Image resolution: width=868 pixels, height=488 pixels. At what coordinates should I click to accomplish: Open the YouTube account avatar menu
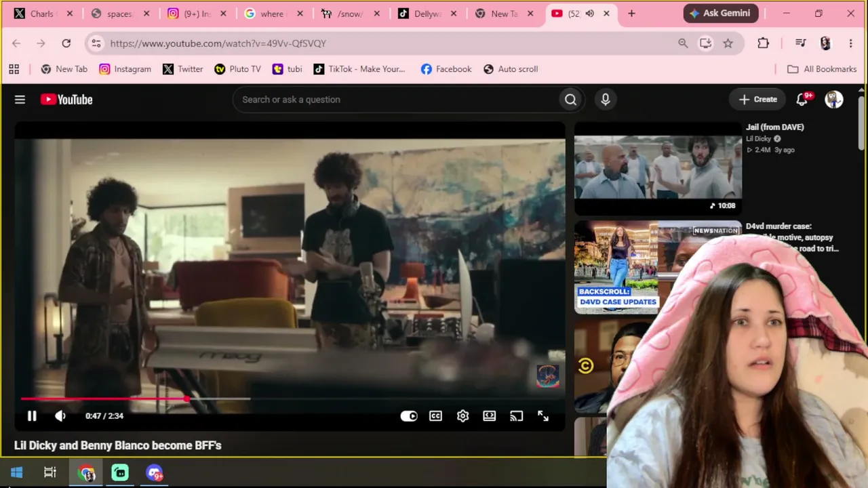pos(833,100)
